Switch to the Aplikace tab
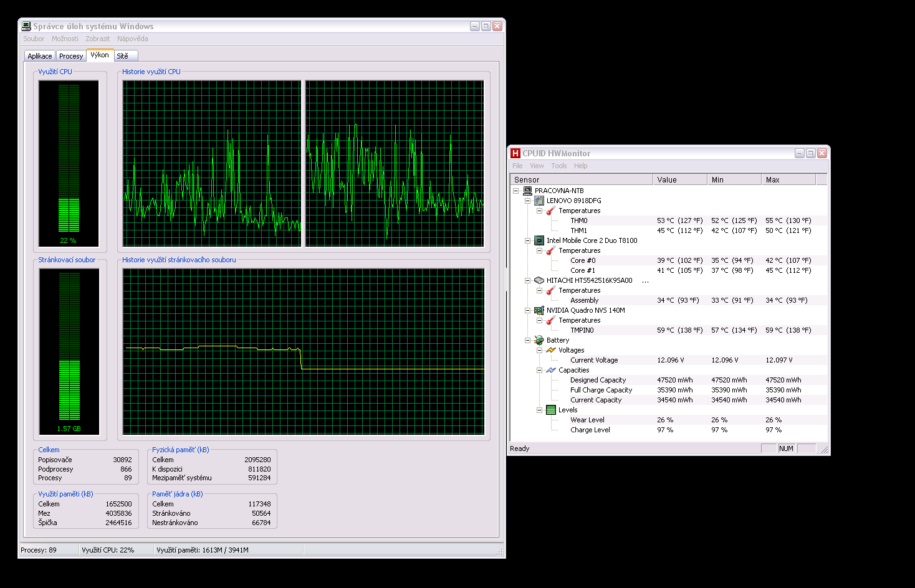 point(40,56)
